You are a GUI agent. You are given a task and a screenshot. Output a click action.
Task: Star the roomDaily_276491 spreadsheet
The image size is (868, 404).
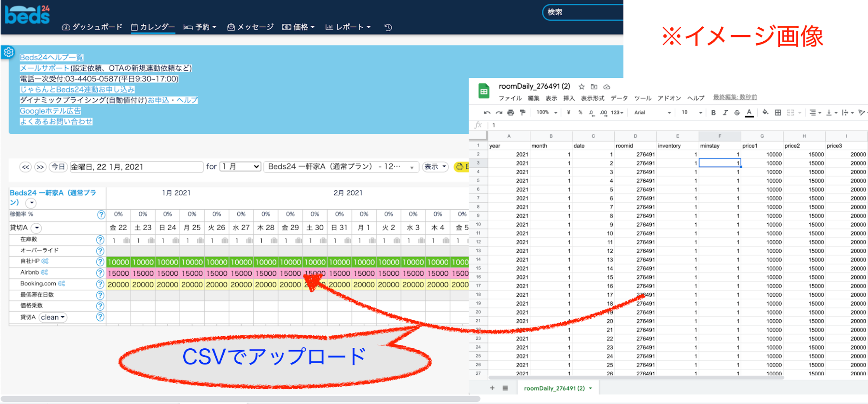point(581,87)
